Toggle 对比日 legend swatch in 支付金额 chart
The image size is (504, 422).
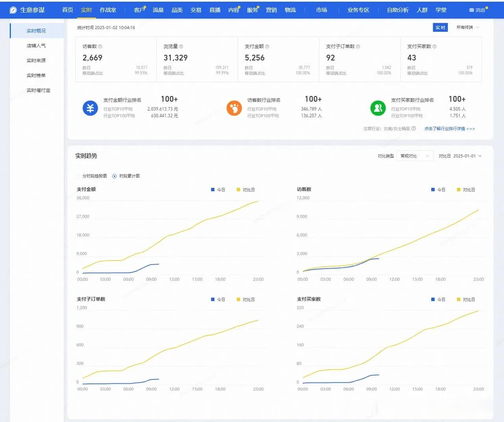point(238,190)
